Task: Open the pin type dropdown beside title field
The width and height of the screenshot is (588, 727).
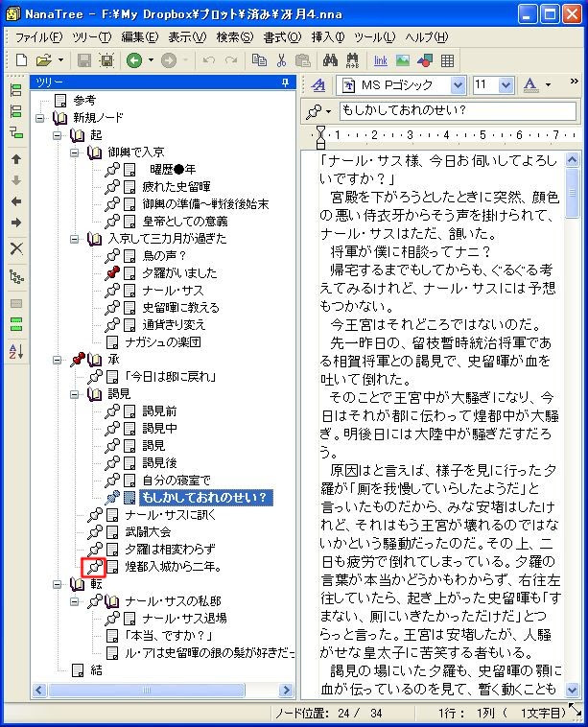Action: coord(328,111)
